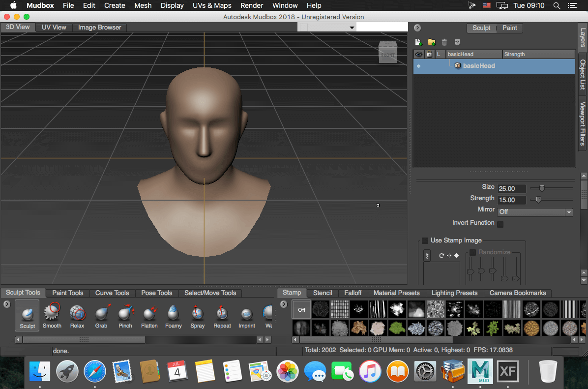Open the Pose Tools tab
Viewport: 588px width, 389px height.
(x=157, y=293)
